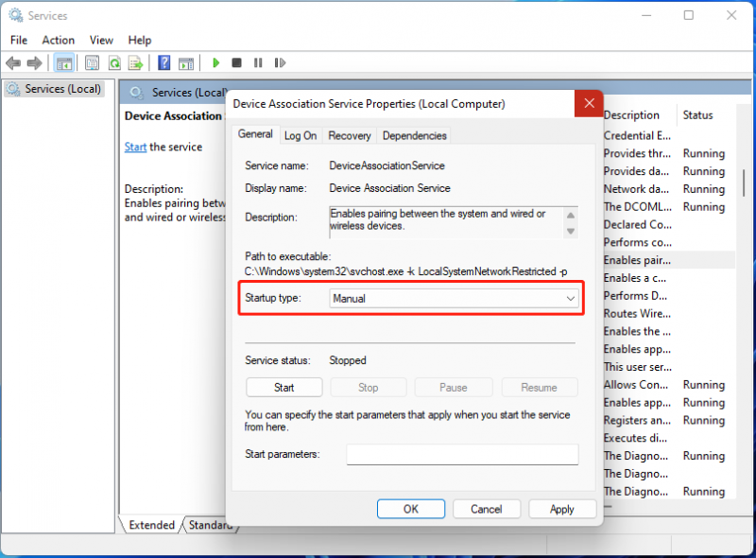Click the Back arrow toolbar icon
Screen dimensions: 756x558
[13, 62]
